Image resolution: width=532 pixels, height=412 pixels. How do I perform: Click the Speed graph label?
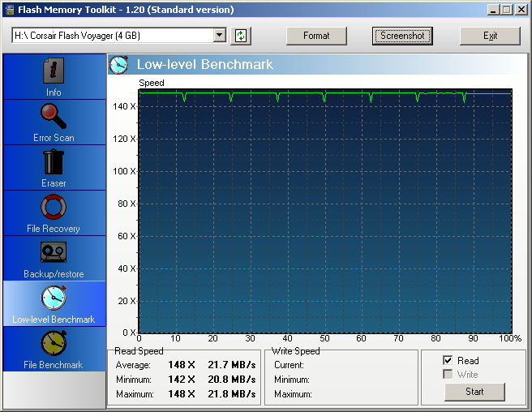click(x=152, y=84)
